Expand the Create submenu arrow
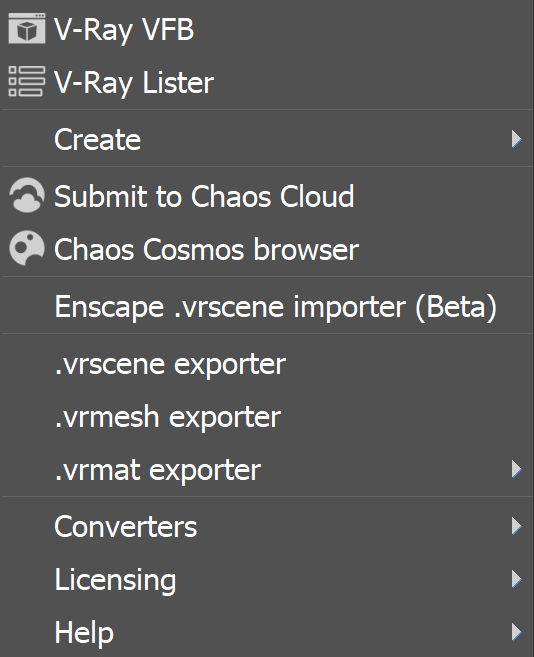The width and height of the screenshot is (534, 657). click(516, 139)
